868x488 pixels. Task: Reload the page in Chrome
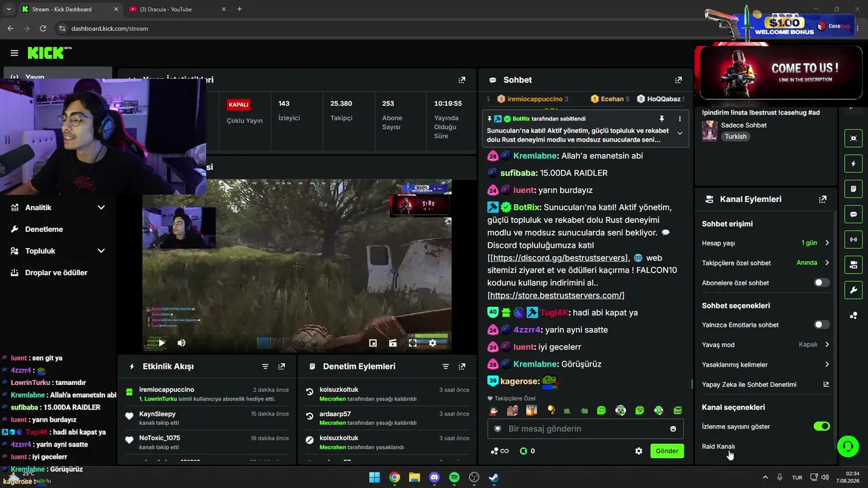[43, 28]
